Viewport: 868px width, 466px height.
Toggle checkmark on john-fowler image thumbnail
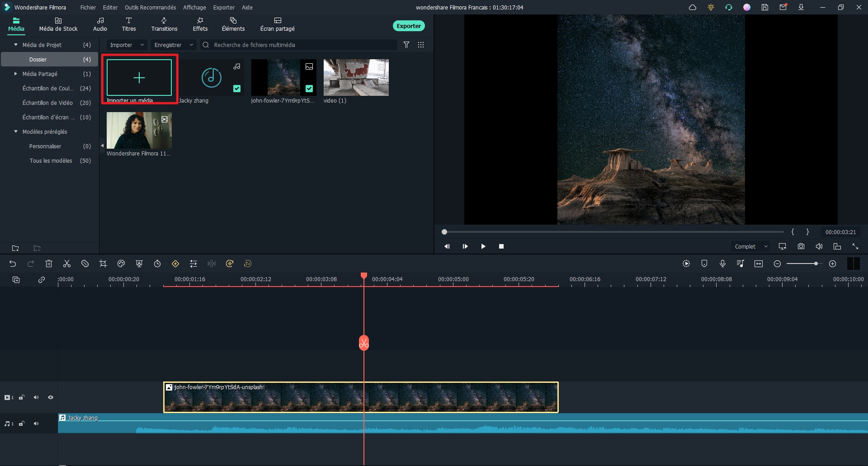[309, 89]
